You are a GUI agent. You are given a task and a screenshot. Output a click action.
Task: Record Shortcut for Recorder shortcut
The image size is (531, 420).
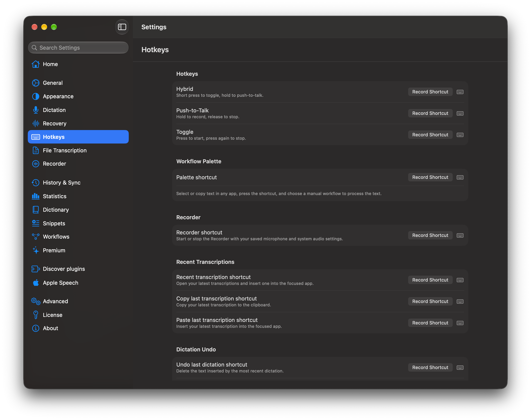point(430,235)
